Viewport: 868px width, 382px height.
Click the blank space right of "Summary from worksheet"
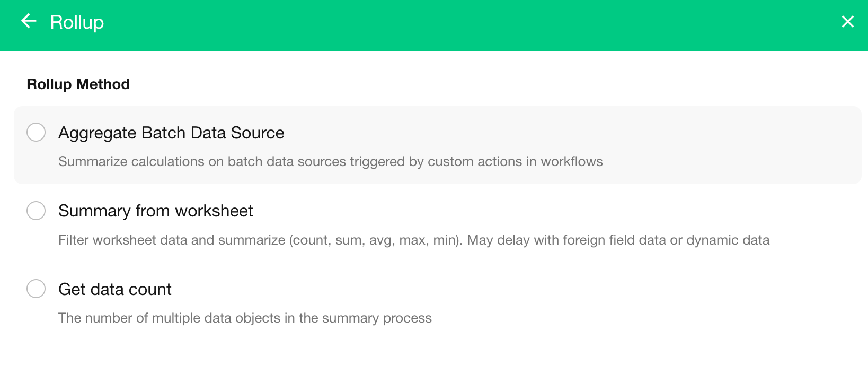point(530,211)
